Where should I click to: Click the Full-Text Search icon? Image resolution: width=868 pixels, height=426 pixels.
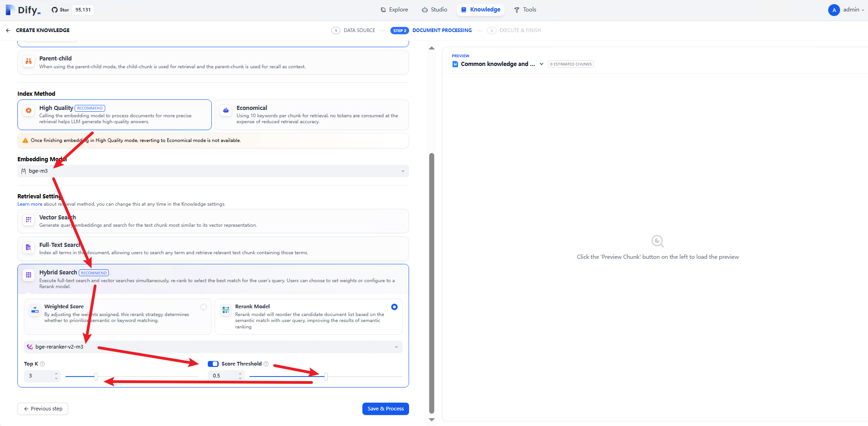click(x=28, y=247)
